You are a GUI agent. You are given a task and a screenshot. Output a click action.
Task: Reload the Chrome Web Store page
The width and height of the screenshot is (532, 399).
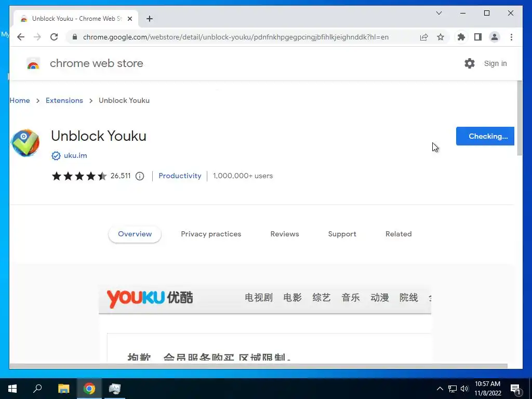(54, 37)
